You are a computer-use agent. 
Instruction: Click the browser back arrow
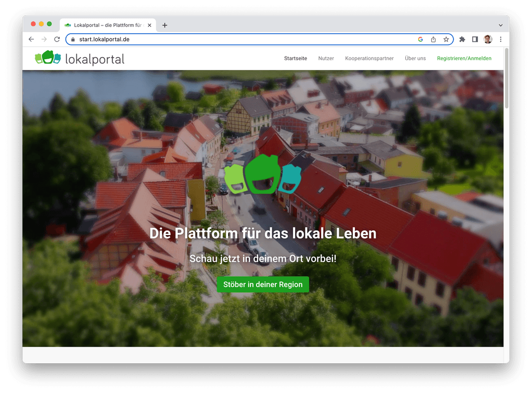click(31, 39)
